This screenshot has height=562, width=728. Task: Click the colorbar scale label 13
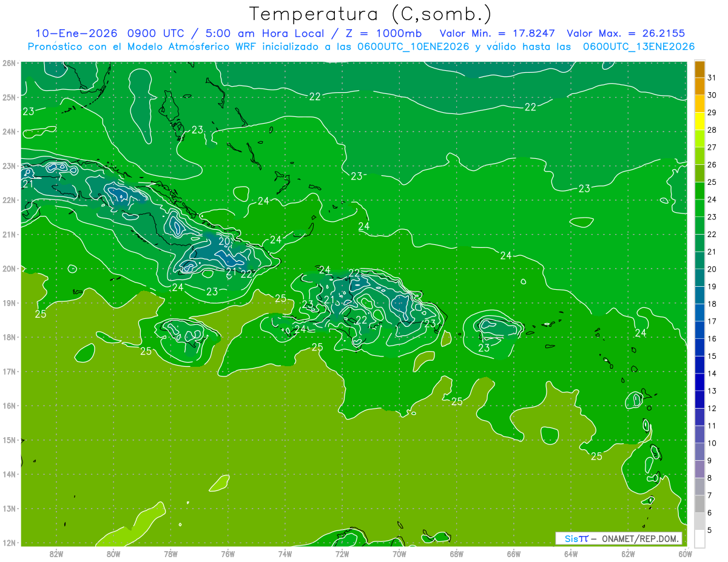pos(712,391)
